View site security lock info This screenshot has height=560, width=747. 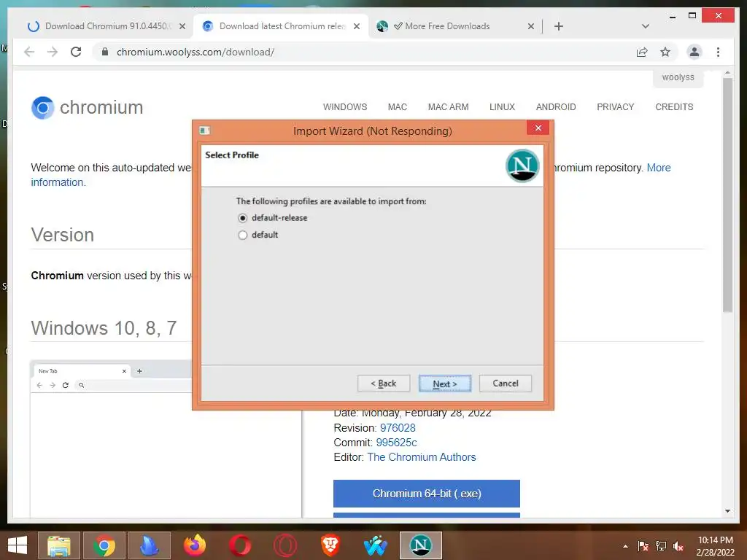coord(105,52)
